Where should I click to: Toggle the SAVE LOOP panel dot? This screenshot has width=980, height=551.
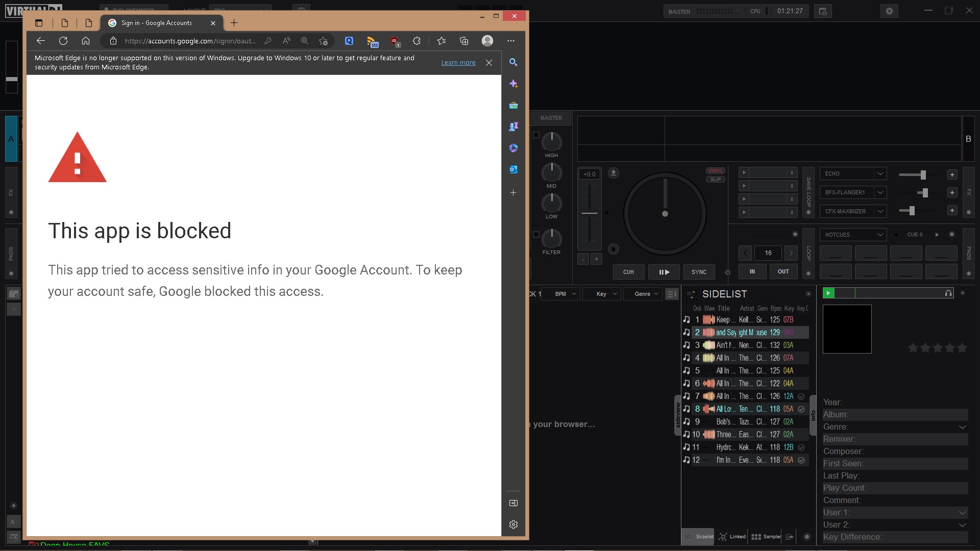(808, 213)
